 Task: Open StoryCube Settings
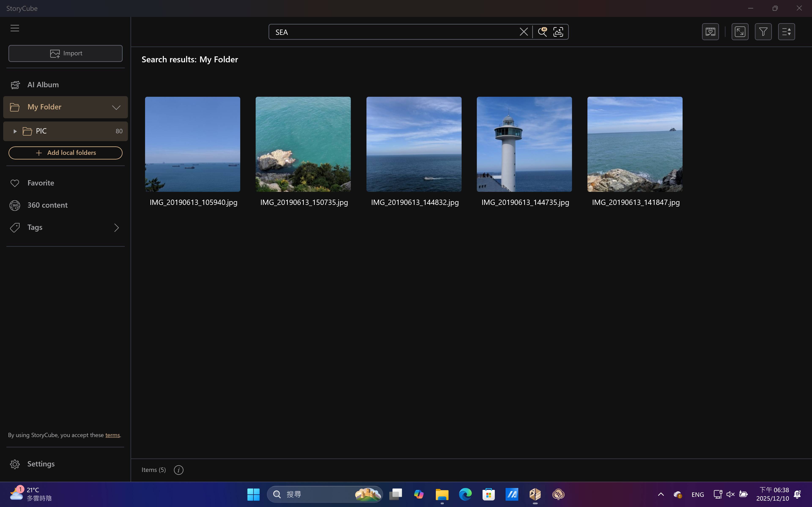click(x=41, y=464)
